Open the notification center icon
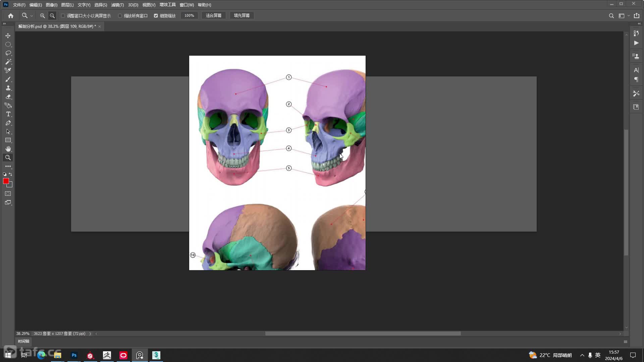This screenshot has width=644, height=362. pos(633,355)
